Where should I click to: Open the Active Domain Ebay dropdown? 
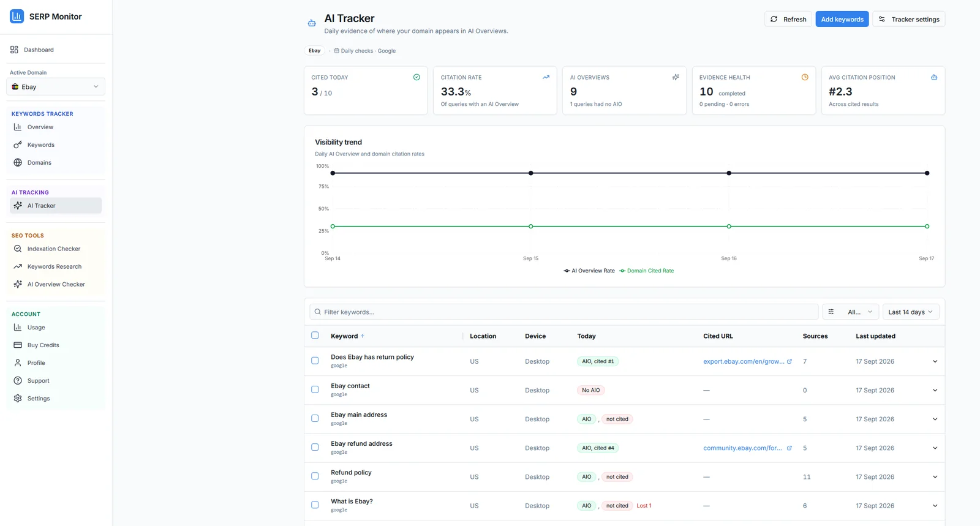(x=56, y=86)
